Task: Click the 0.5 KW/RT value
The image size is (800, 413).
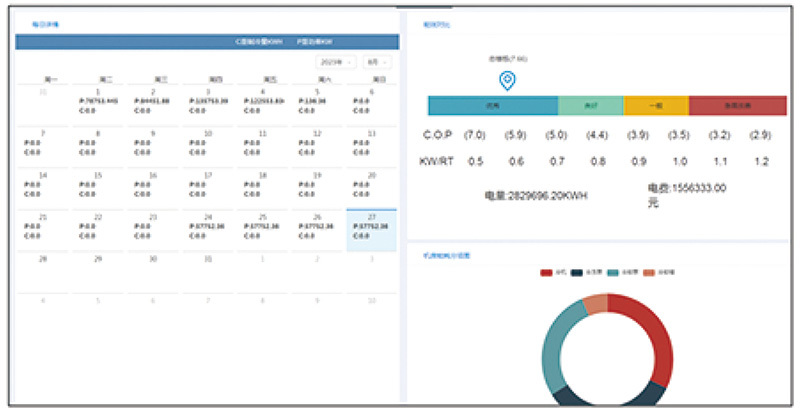Action: [x=476, y=161]
